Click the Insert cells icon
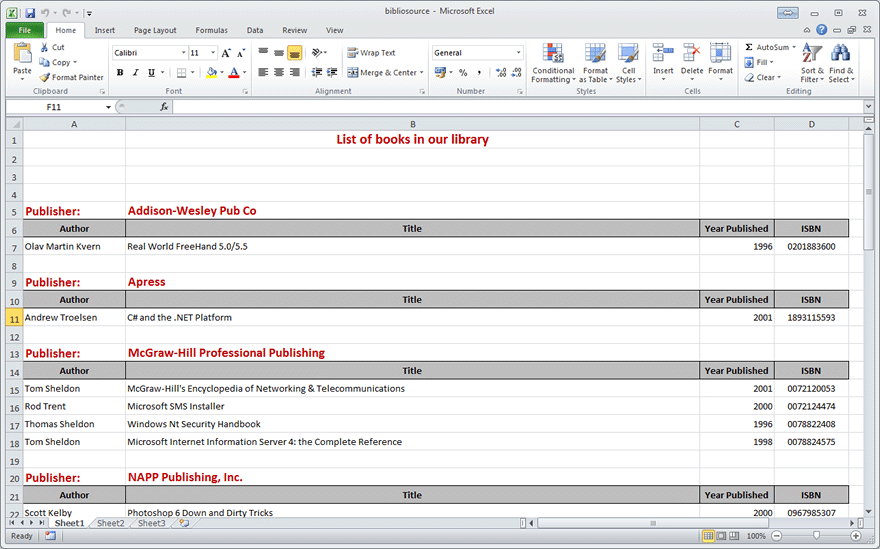Screen dimensions: 880x549 [663, 54]
